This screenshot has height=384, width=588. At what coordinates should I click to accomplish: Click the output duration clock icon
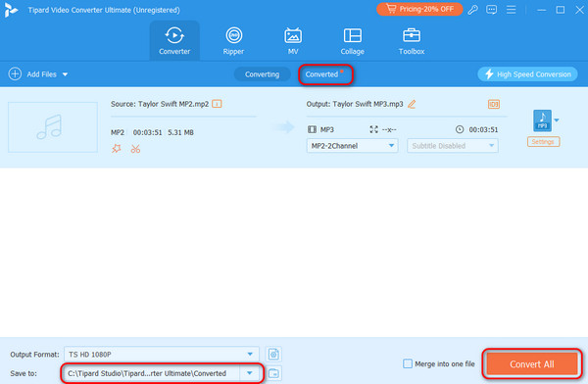[x=460, y=129]
